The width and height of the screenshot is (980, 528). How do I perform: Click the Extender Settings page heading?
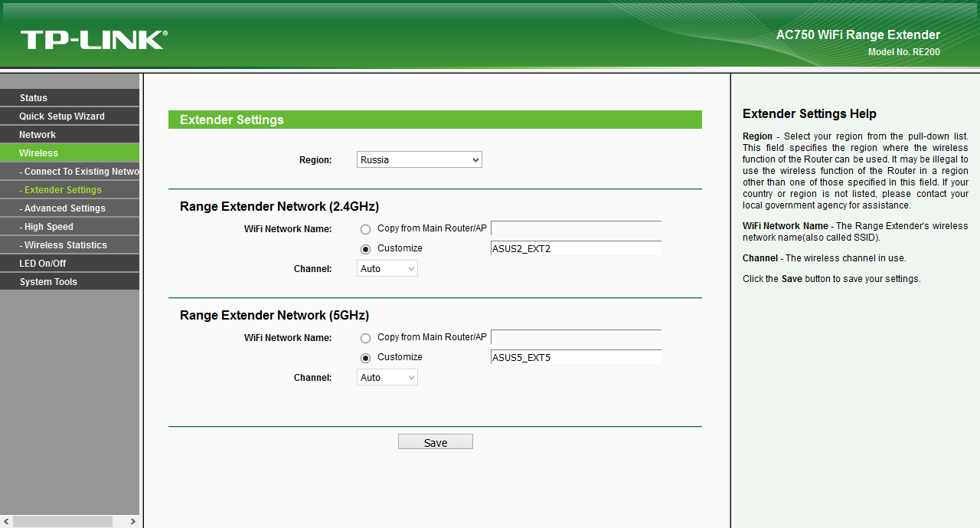(x=232, y=120)
